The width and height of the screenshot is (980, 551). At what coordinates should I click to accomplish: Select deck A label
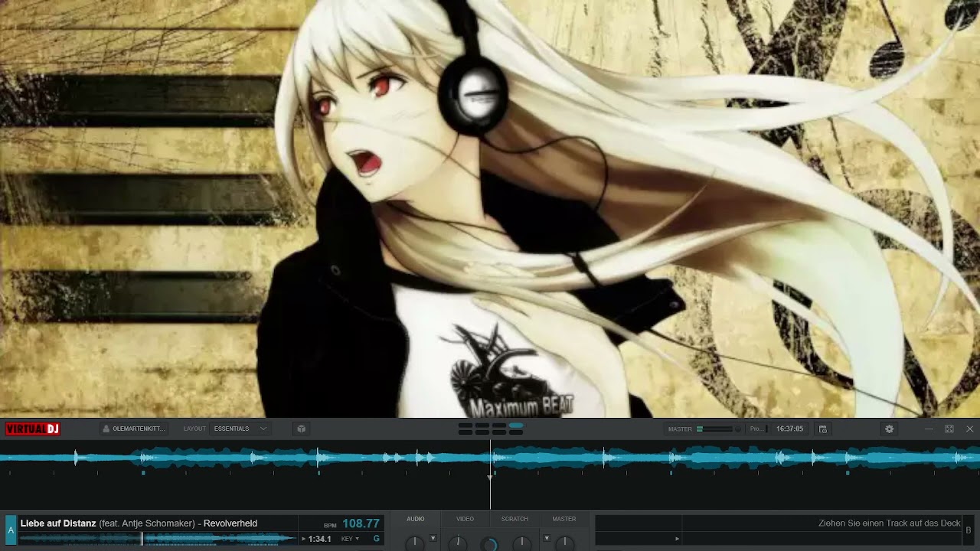point(11,530)
